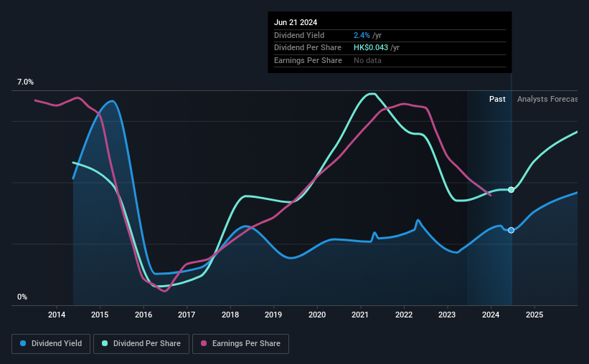Click the blue Dividend Yield legend dot
This screenshot has width=589, height=364.
pos(23,343)
